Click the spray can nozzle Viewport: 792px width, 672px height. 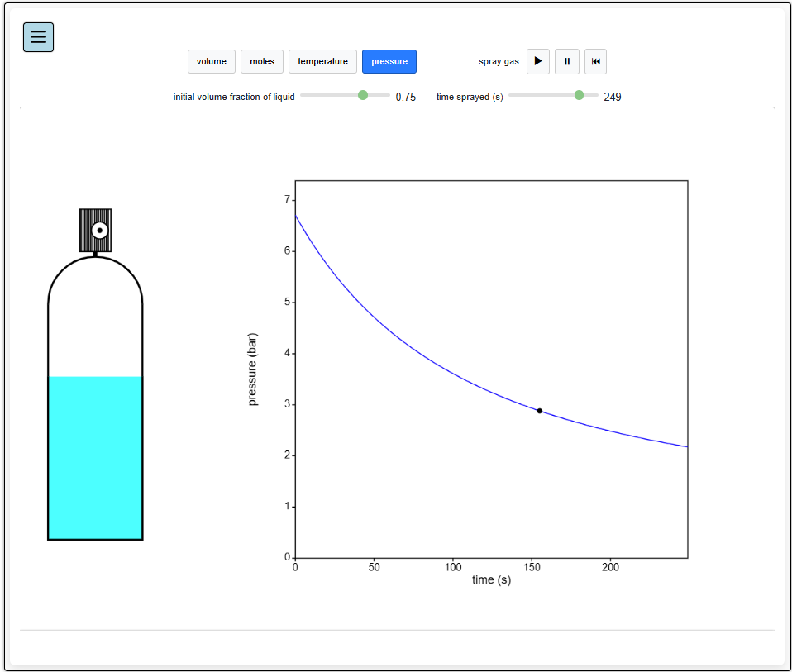pyautogui.click(x=99, y=230)
